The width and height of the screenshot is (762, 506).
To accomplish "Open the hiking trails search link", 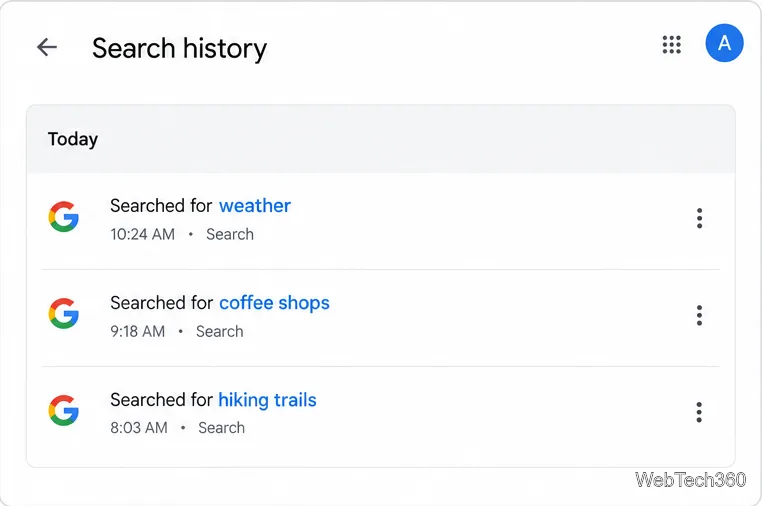I will click(267, 400).
